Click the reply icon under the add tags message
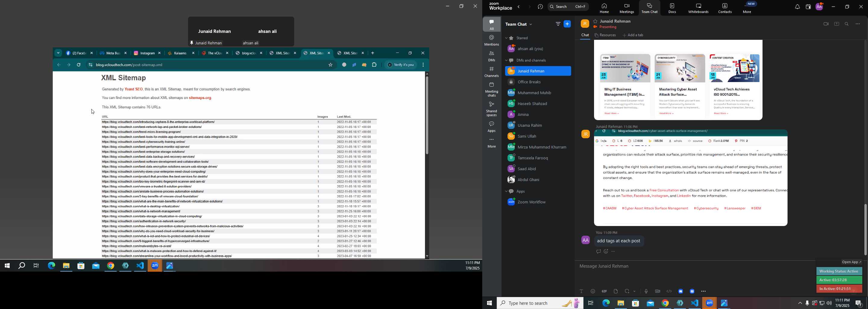Viewport: 868px width, 309px height. tap(598, 252)
